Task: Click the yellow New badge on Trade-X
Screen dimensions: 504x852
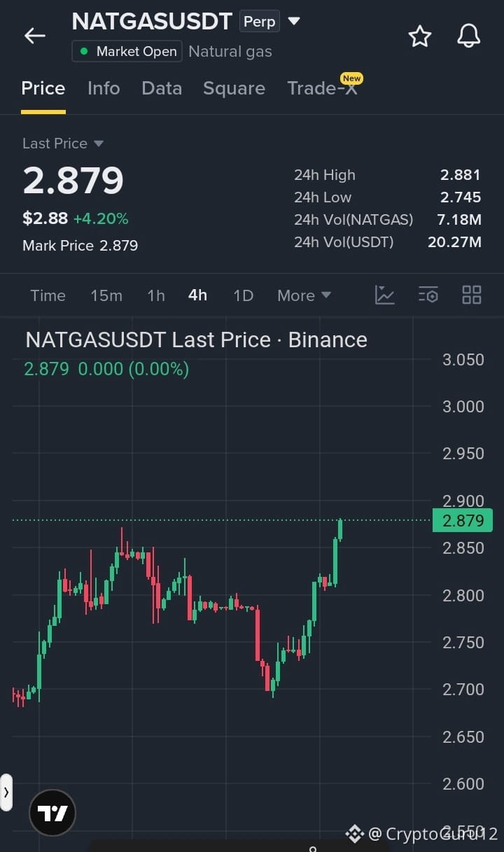Action: click(x=351, y=78)
